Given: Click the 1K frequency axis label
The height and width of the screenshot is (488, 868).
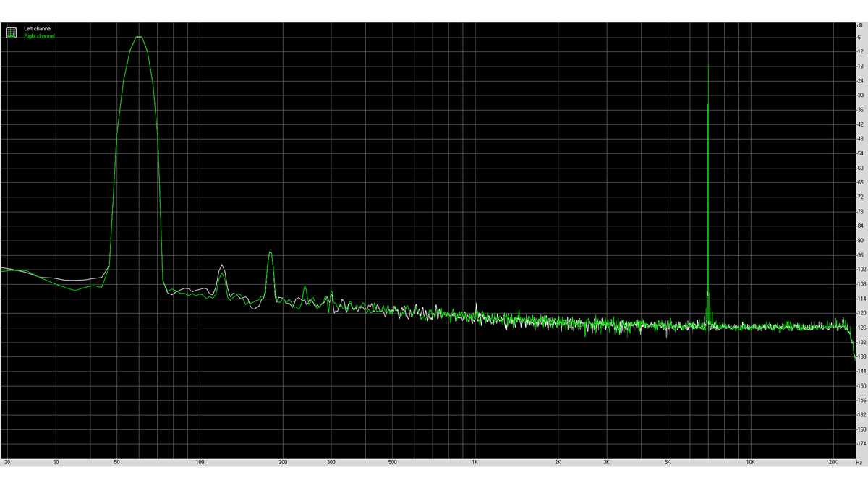Looking at the screenshot, I should (x=475, y=461).
